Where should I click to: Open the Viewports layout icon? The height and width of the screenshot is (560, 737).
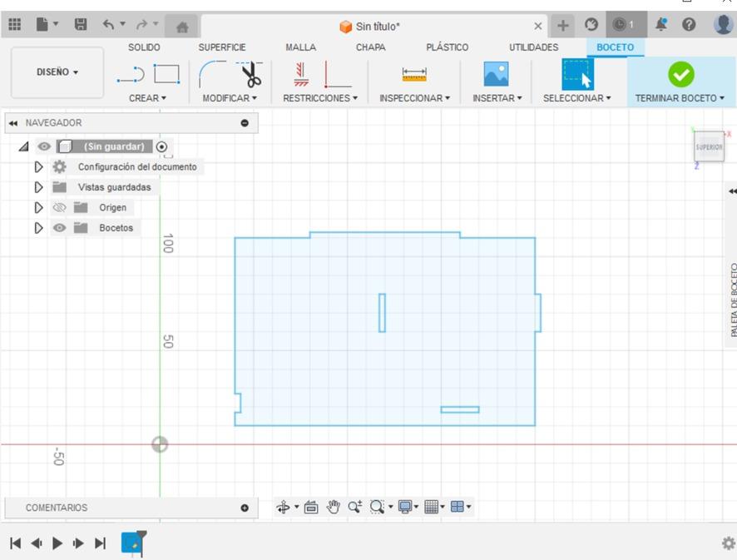pyautogui.click(x=458, y=507)
